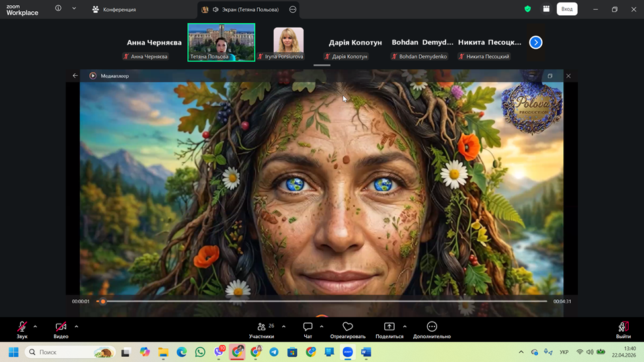The image size is (644, 362).
Task: Restore down the Медиаплеер window
Action: (x=550, y=76)
